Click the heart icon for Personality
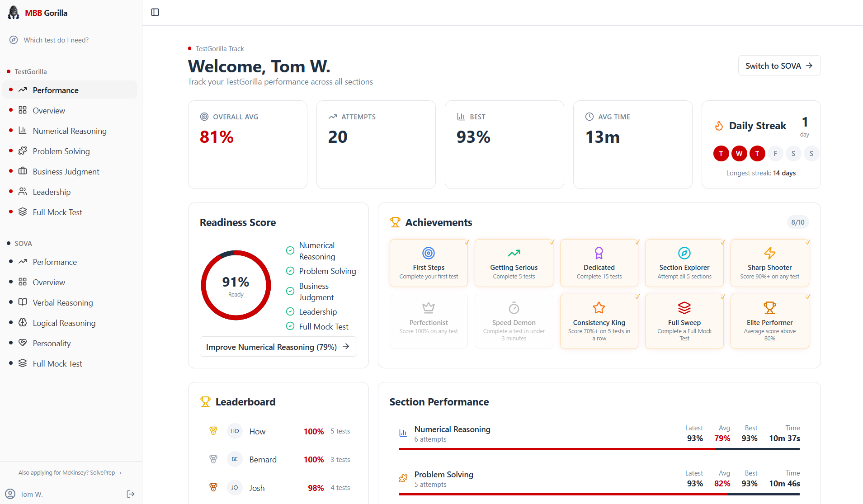This screenshot has width=863, height=504. coord(23,343)
